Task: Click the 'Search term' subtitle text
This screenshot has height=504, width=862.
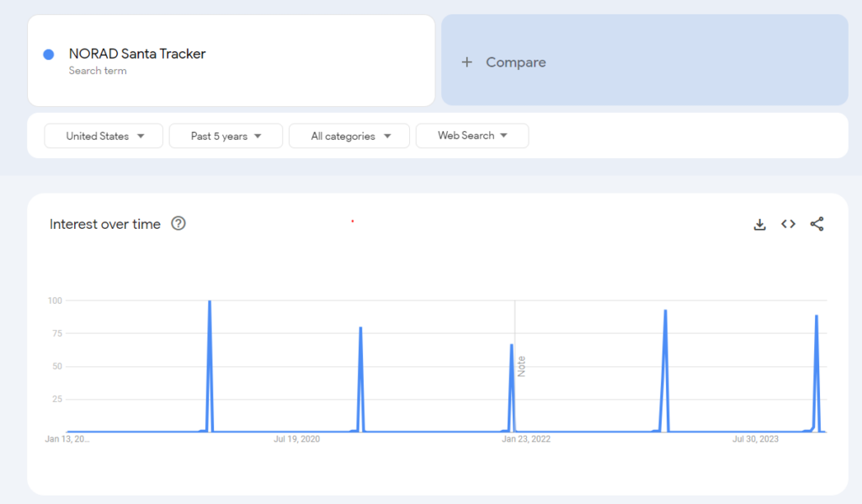Action: pos(98,71)
